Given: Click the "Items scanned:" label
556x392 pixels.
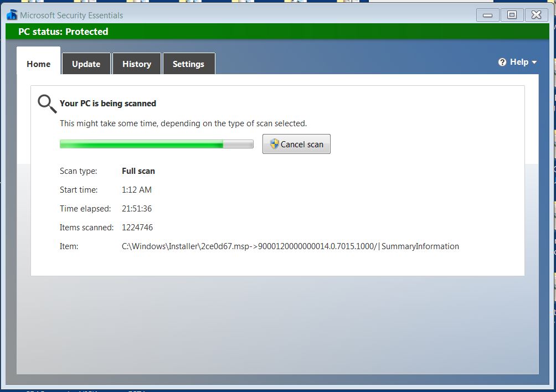Looking at the screenshot, I should click(x=86, y=227).
